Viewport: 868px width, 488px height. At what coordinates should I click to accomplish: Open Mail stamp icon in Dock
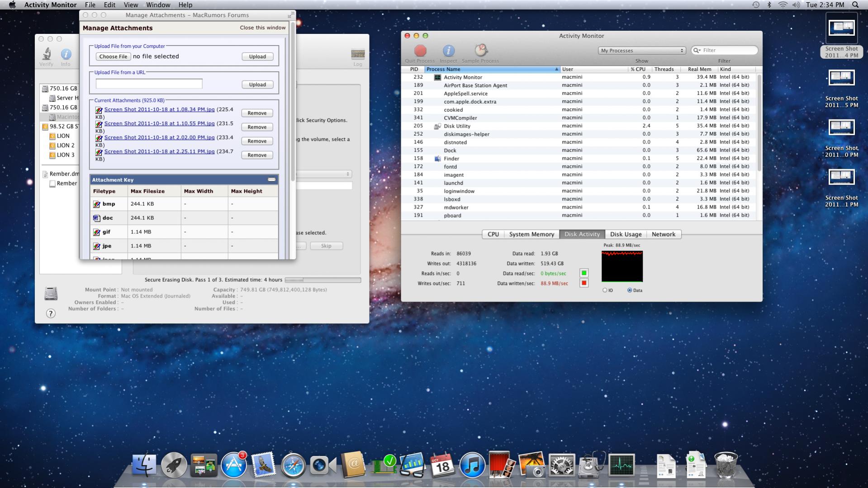tap(263, 465)
